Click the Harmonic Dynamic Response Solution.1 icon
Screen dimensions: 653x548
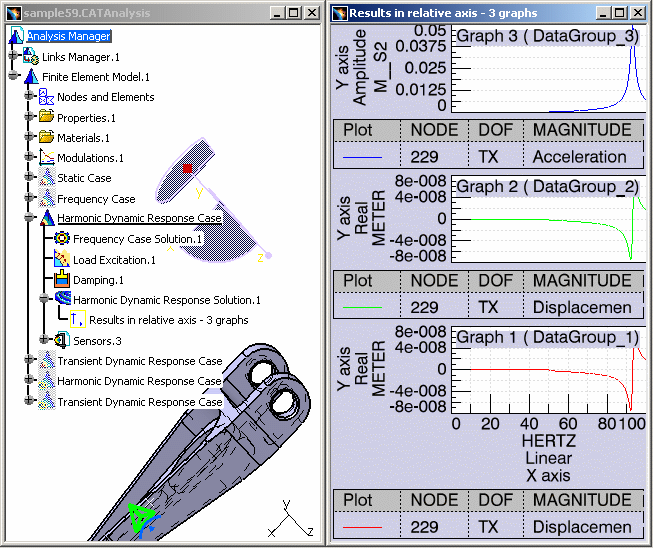tap(62, 299)
